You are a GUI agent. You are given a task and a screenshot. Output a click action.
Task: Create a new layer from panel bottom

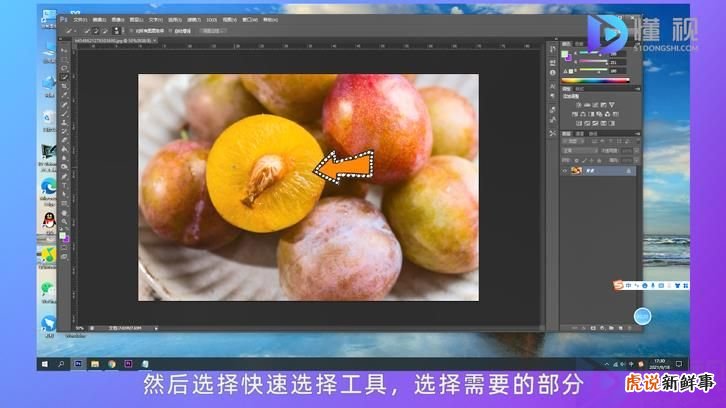pos(620,328)
